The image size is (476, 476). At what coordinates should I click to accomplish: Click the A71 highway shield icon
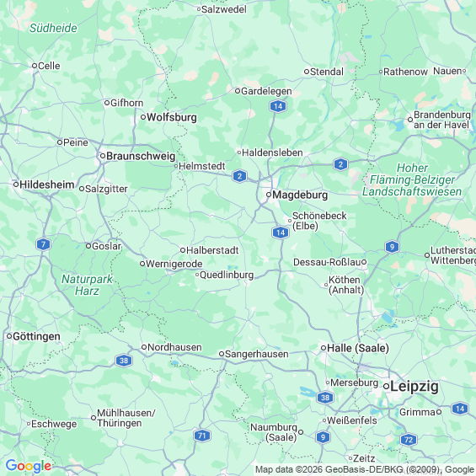(x=202, y=436)
